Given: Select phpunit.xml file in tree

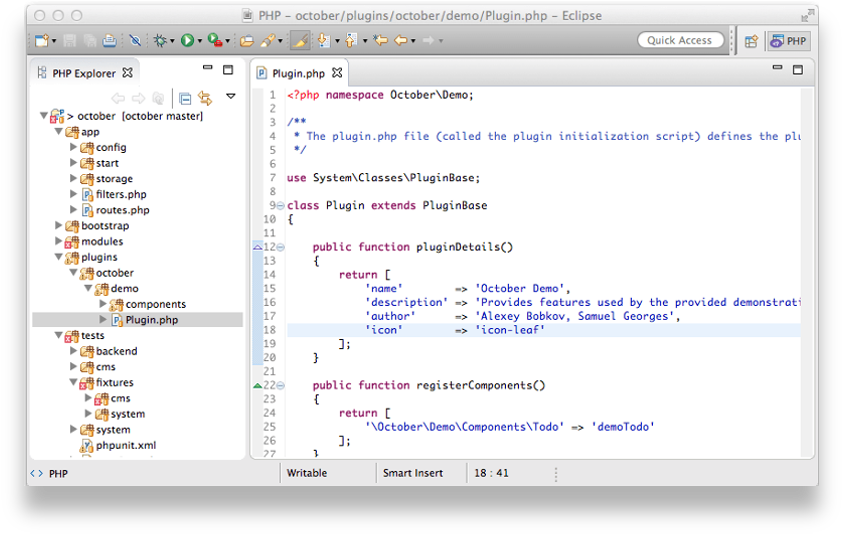Looking at the screenshot, I should [125, 445].
